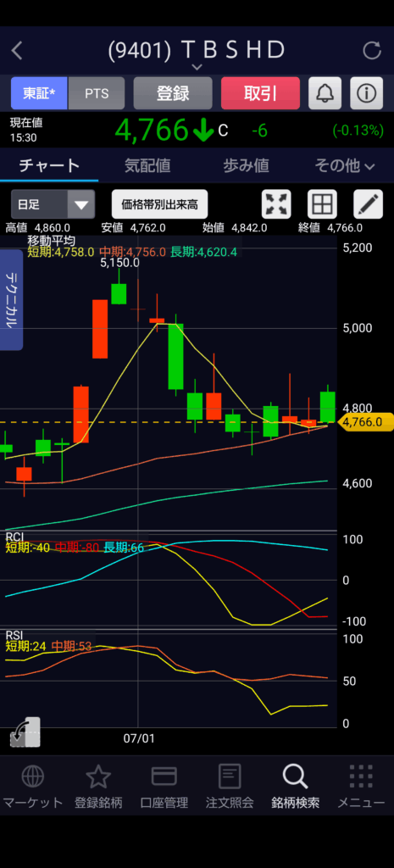Expand その他 tab dropdown
Screen dimensions: 394x868
click(x=345, y=165)
